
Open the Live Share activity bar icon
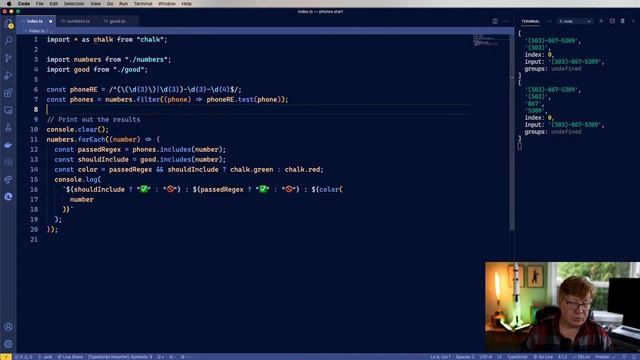(8, 180)
